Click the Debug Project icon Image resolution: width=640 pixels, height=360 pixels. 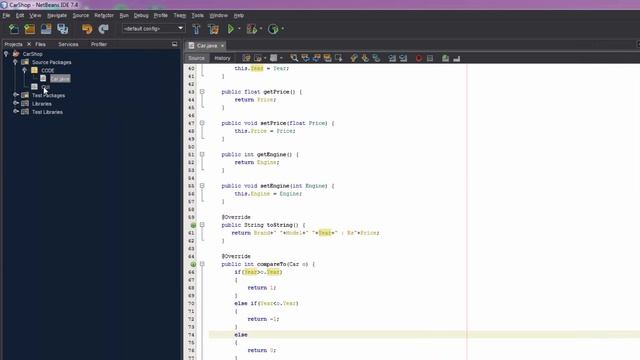pos(252,29)
